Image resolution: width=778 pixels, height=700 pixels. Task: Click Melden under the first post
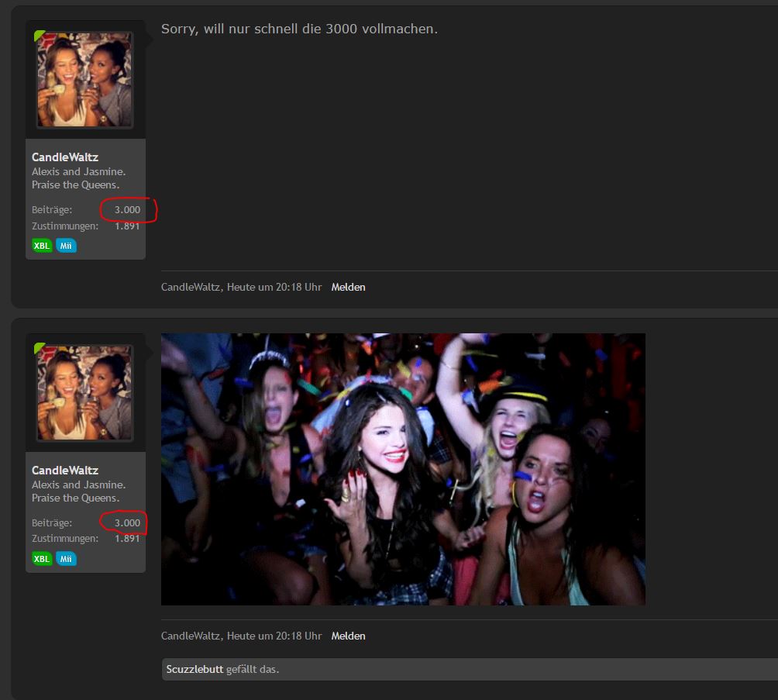[x=348, y=287]
